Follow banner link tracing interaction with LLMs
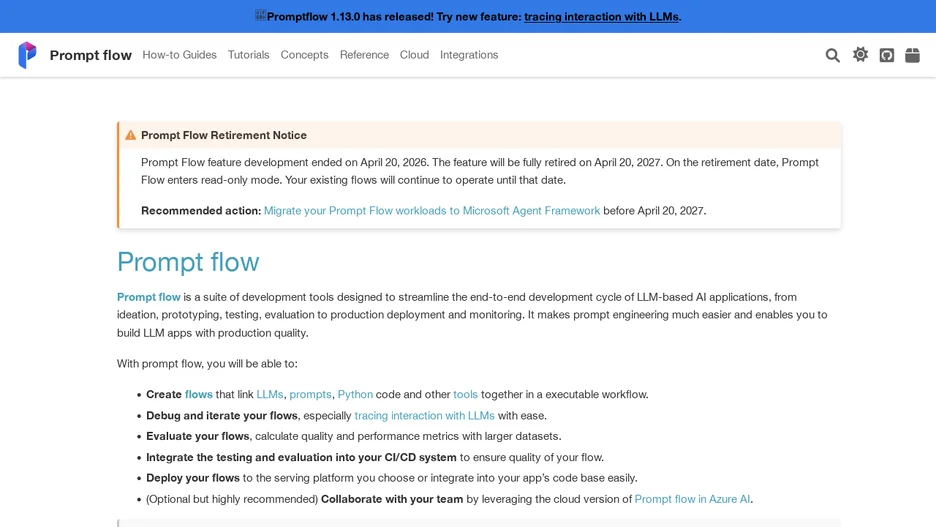 (x=601, y=17)
